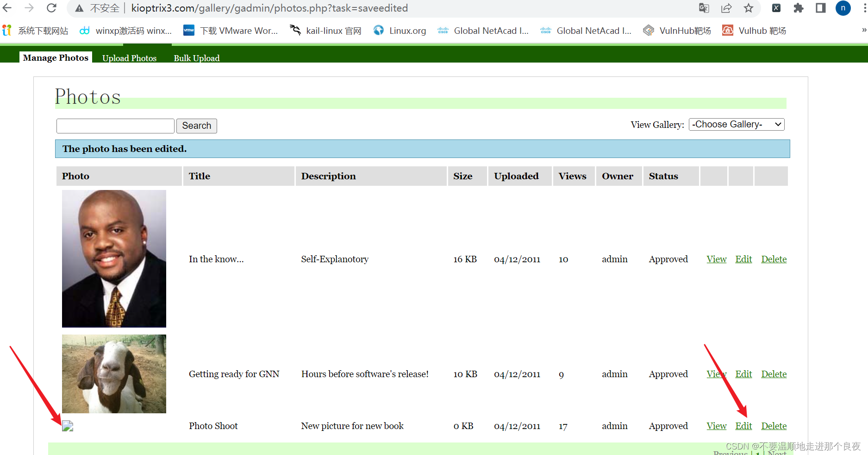Image resolution: width=868 pixels, height=455 pixels.
Task: Click the Photos page heading
Action: [x=88, y=97]
